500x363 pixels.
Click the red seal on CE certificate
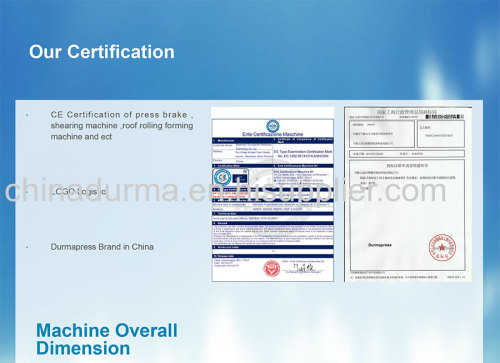(272, 268)
